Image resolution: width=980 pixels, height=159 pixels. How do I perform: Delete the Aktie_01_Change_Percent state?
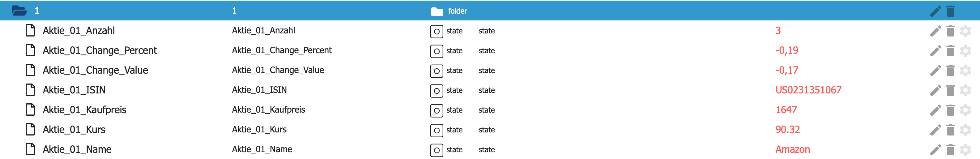[950, 51]
